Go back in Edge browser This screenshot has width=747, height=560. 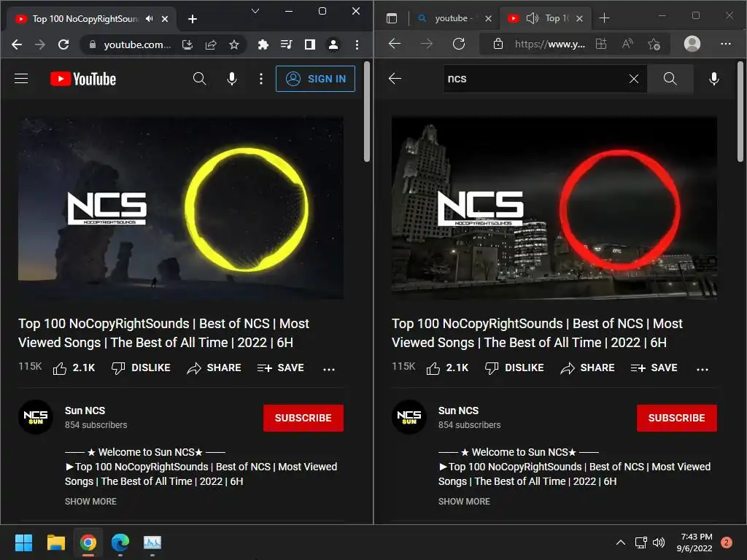(x=395, y=44)
